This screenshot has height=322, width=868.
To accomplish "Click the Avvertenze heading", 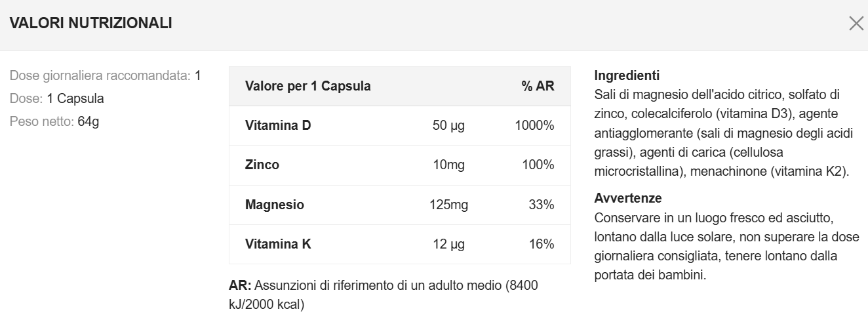I will coord(628,197).
